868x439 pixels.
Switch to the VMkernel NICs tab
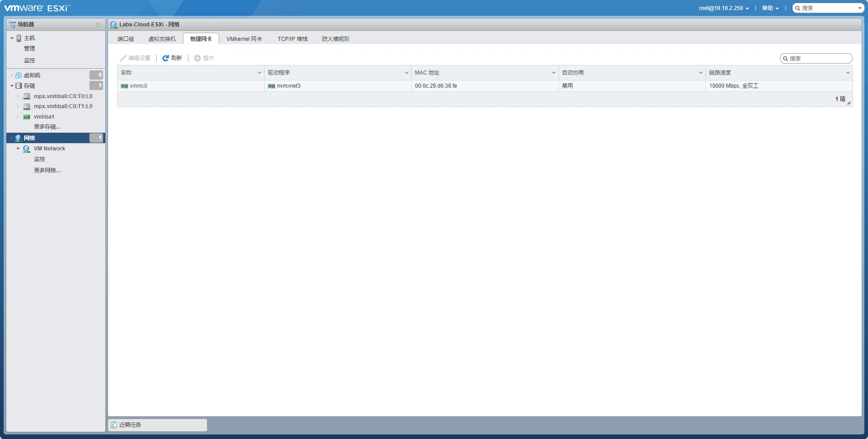244,39
